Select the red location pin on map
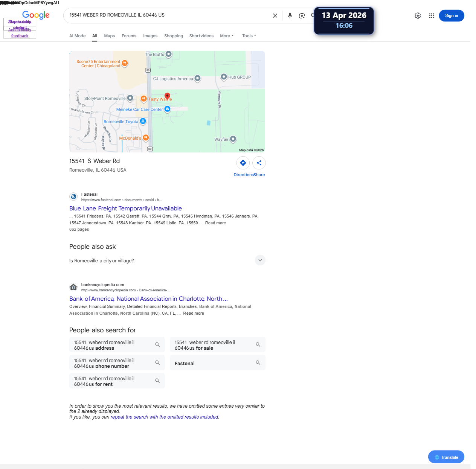 click(x=167, y=96)
